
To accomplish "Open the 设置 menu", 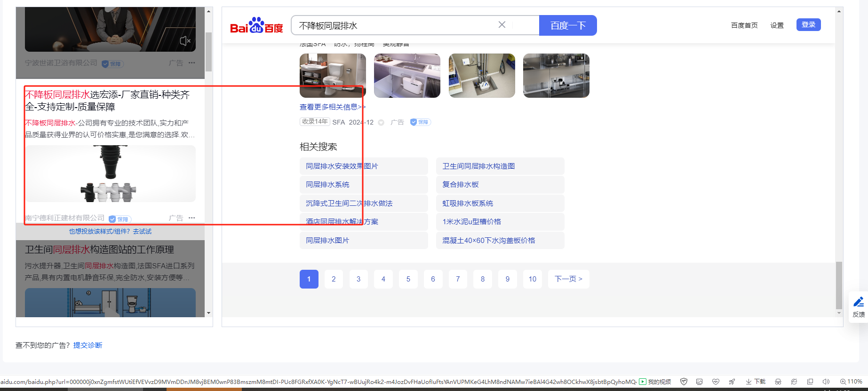I will [777, 25].
